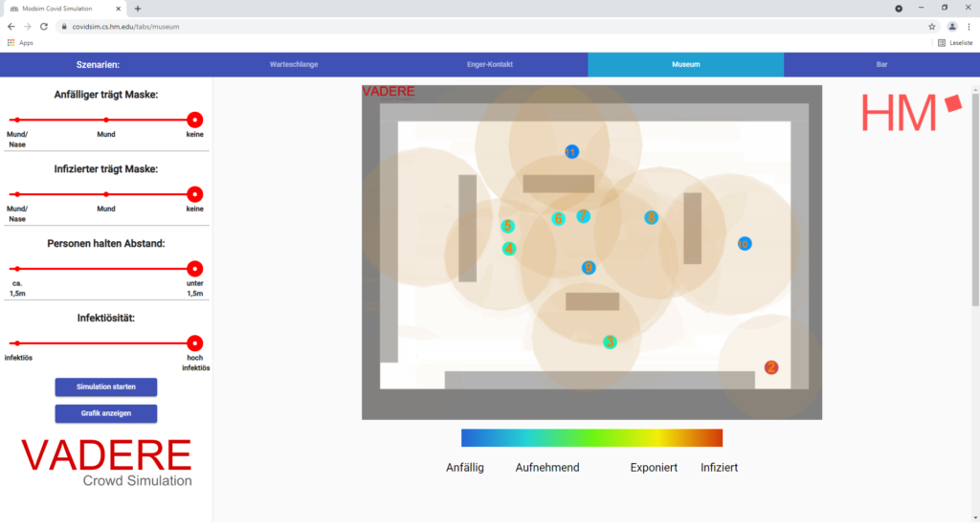The image size is (980, 530).
Task: Click the infected pedestrian number 2
Action: coord(771,367)
